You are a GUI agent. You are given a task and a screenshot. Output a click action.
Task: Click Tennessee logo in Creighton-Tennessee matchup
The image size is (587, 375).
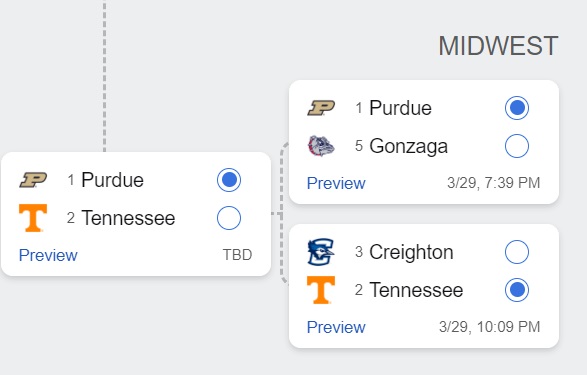[321, 290]
